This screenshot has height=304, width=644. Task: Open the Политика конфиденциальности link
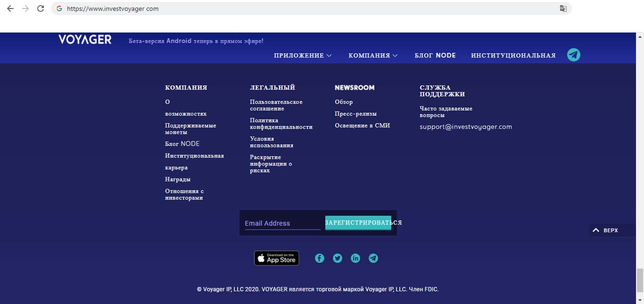281,124
